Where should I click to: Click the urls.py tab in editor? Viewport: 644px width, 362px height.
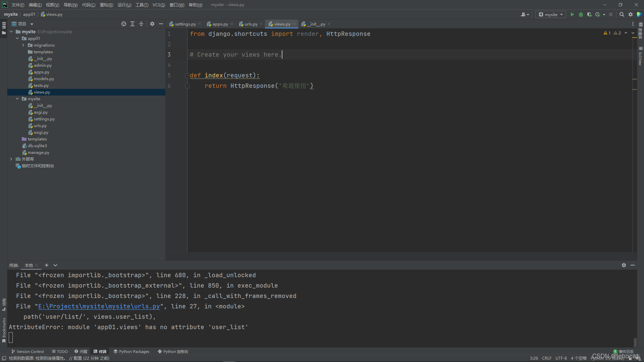point(250,24)
